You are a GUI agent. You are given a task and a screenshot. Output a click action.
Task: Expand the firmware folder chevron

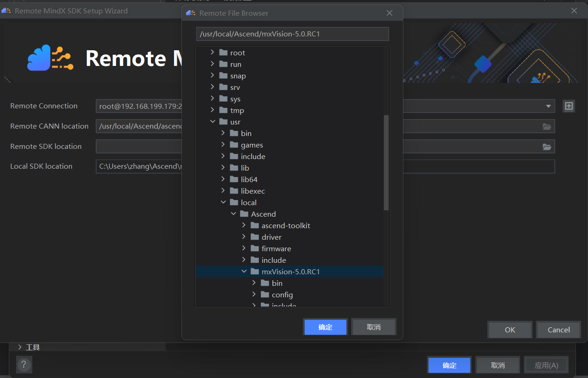(x=244, y=248)
